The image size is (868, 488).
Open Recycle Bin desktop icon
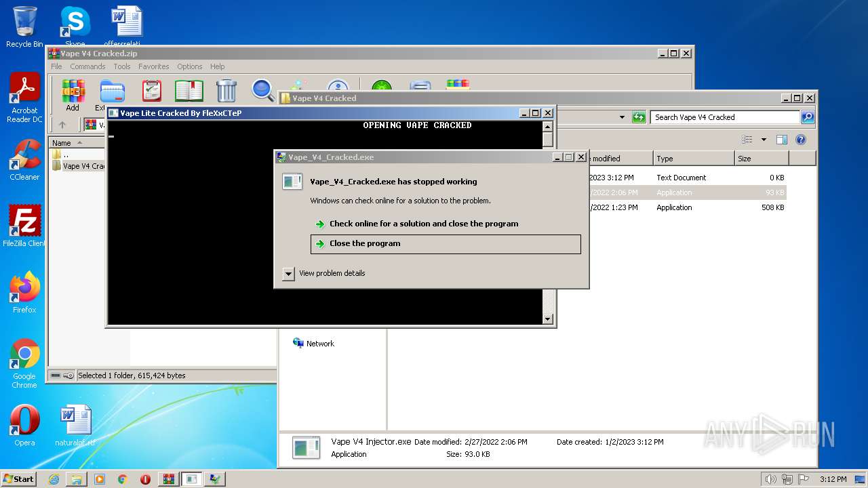coord(24,27)
